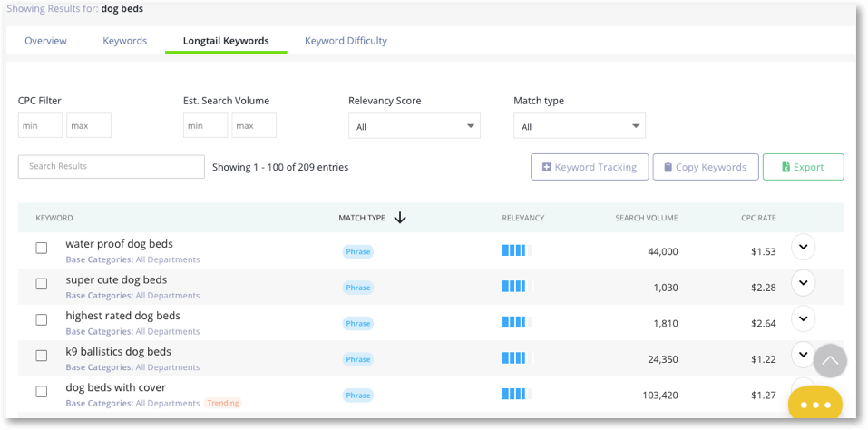This screenshot has height=430, width=868.
Task: Click the CPC Filter min field
Action: 41,125
